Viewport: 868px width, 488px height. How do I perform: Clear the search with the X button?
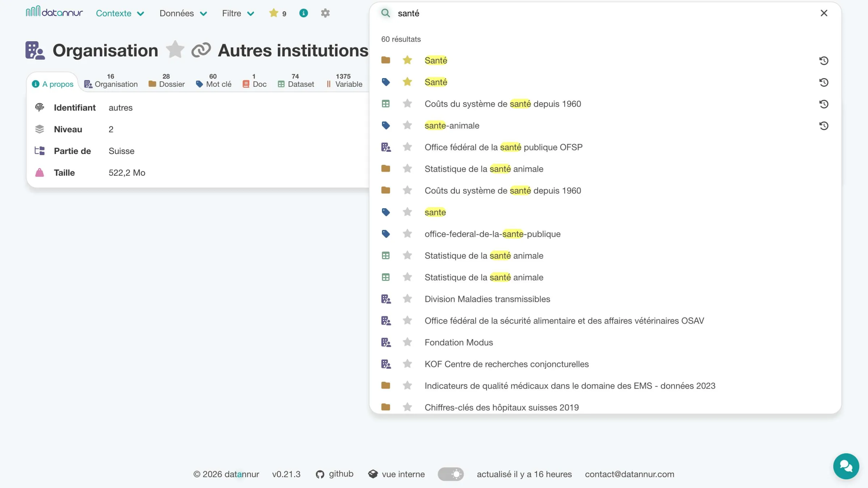pos(824,13)
